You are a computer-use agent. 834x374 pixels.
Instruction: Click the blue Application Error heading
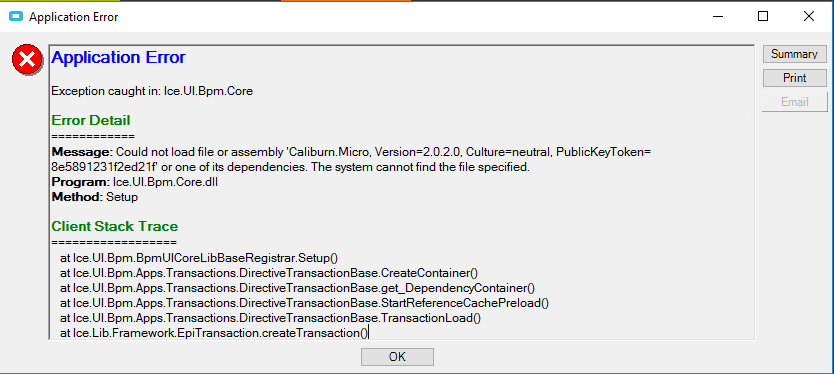[x=118, y=57]
